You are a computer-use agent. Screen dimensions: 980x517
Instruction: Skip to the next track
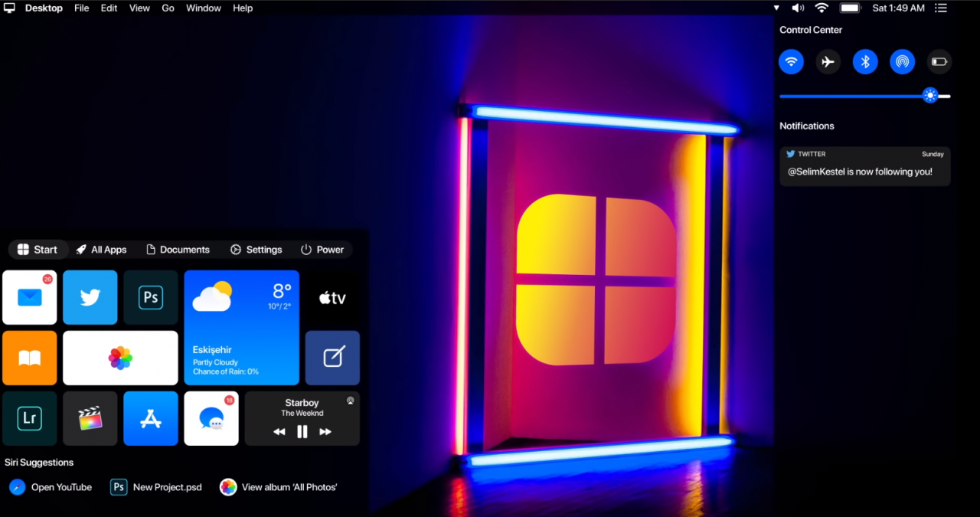(x=325, y=432)
